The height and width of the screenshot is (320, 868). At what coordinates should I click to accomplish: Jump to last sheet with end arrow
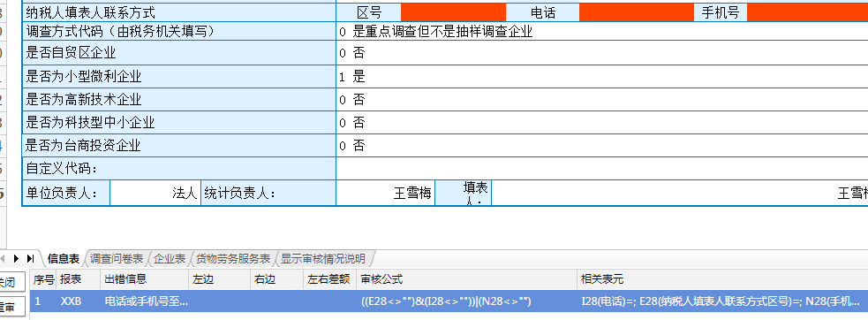[x=30, y=258]
